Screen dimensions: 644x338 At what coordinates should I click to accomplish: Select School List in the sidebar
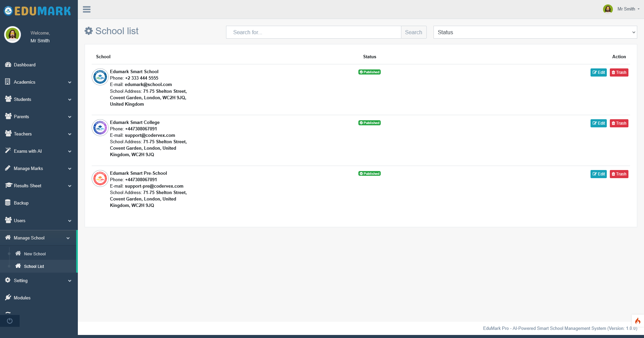pos(34,266)
